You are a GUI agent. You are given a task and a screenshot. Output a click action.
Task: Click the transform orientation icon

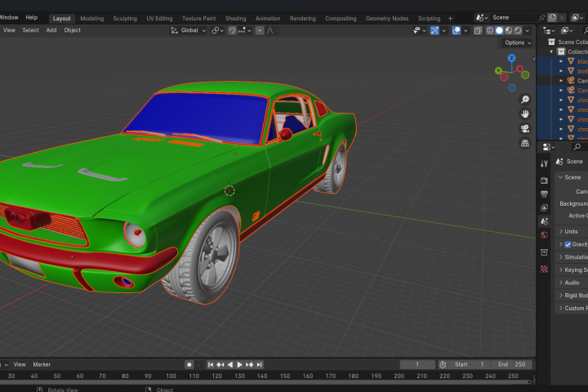pyautogui.click(x=174, y=30)
